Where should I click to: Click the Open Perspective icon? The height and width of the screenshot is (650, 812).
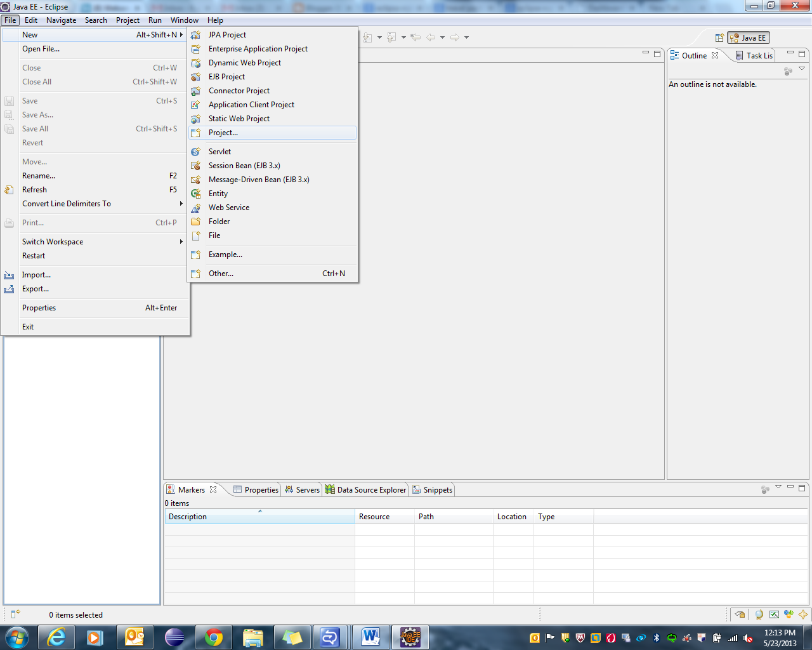[719, 38]
